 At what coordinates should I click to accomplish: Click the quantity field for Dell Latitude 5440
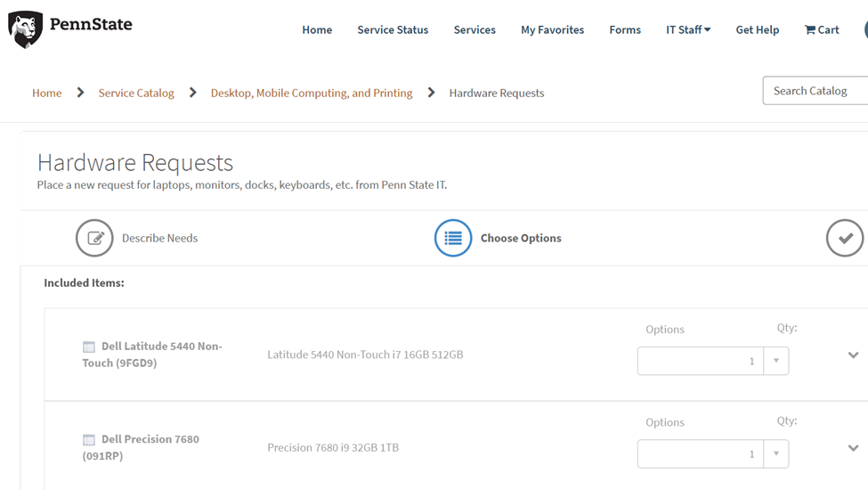tap(701, 361)
